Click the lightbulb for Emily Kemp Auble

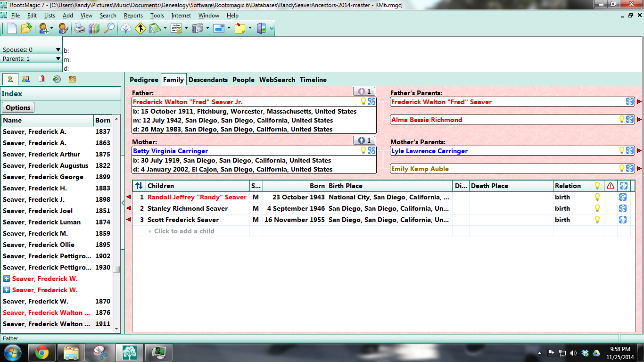click(x=622, y=169)
